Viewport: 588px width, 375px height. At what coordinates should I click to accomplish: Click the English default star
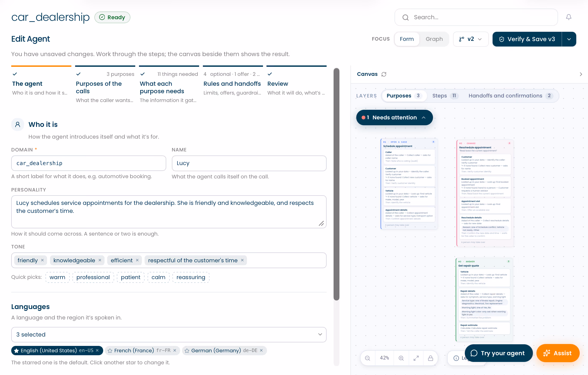[x=17, y=351]
